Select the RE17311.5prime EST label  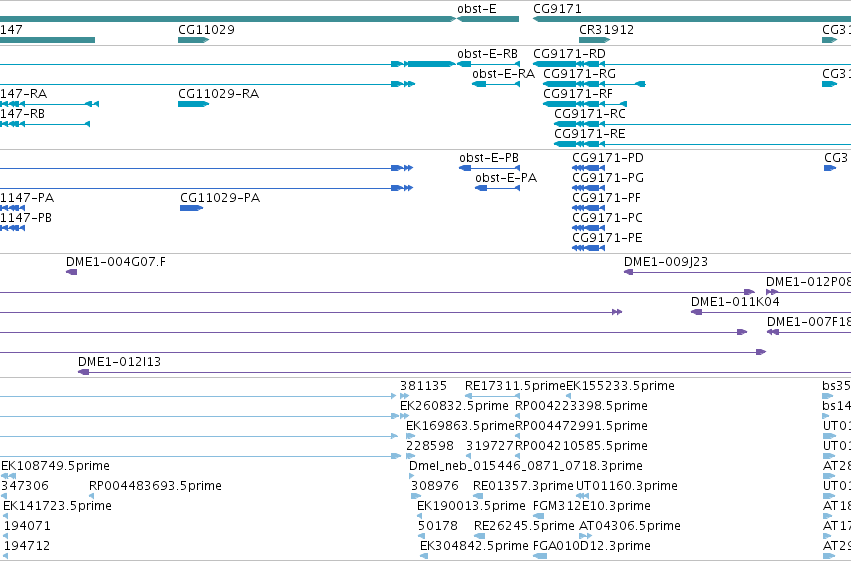click(x=516, y=386)
